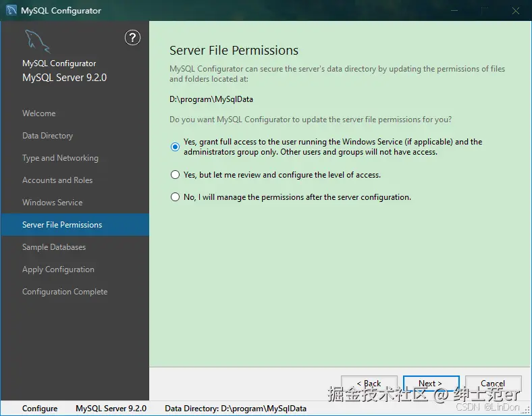
Task: Close the MySQL Configurator window
Action: [516, 11]
